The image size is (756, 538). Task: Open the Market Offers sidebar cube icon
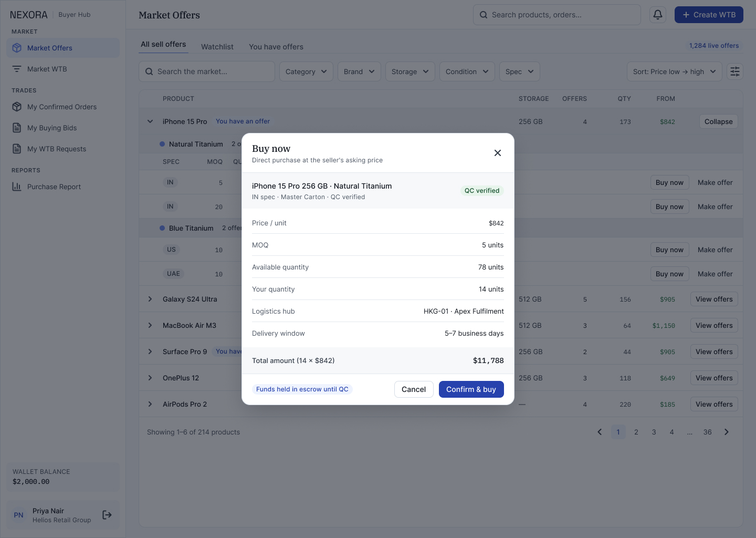tap(17, 48)
